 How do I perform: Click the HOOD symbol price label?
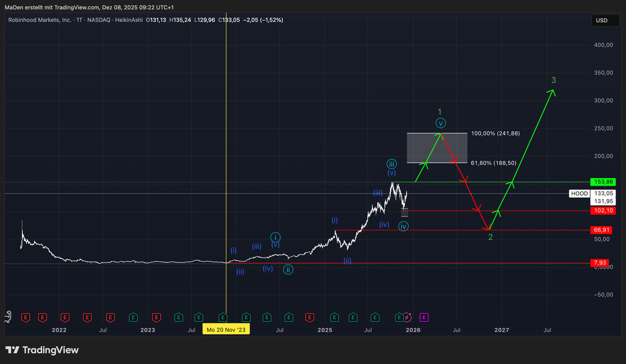click(579, 193)
